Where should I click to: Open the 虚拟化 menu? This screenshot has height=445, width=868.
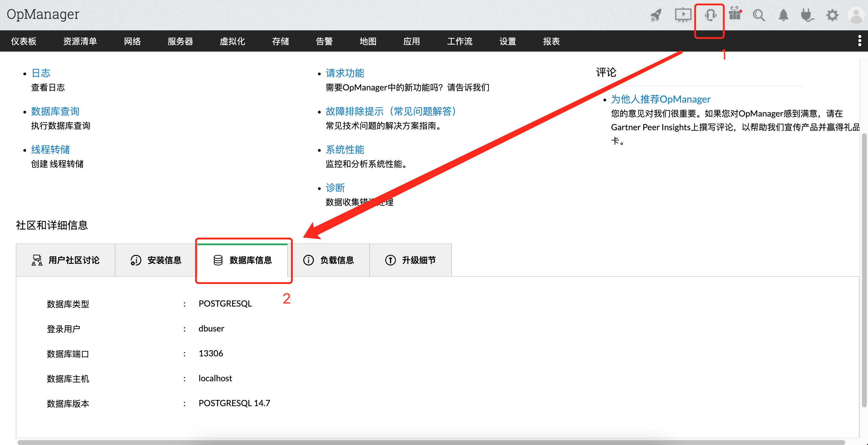pyautogui.click(x=233, y=41)
